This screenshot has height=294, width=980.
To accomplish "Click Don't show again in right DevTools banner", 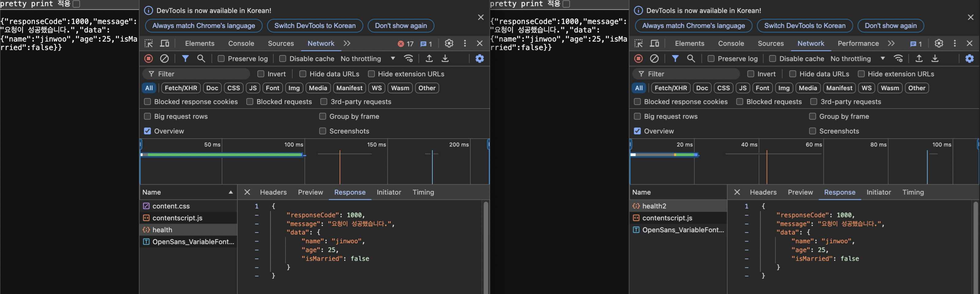I will [x=890, y=26].
